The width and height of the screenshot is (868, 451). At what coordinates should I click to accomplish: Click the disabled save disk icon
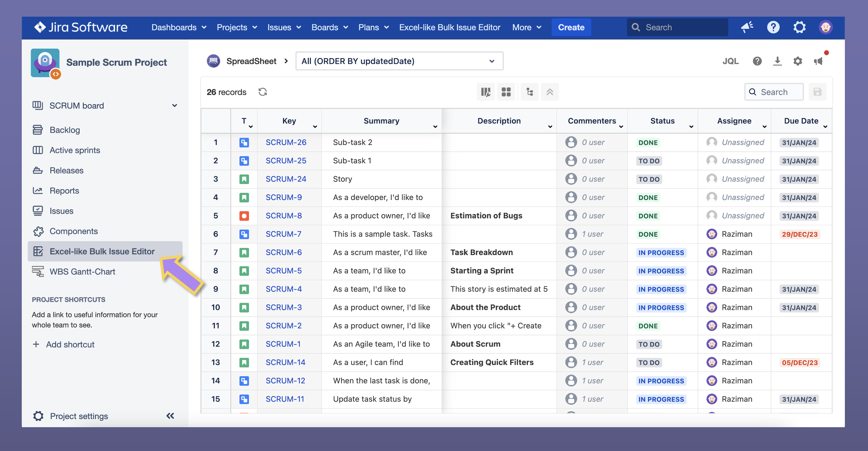point(817,92)
